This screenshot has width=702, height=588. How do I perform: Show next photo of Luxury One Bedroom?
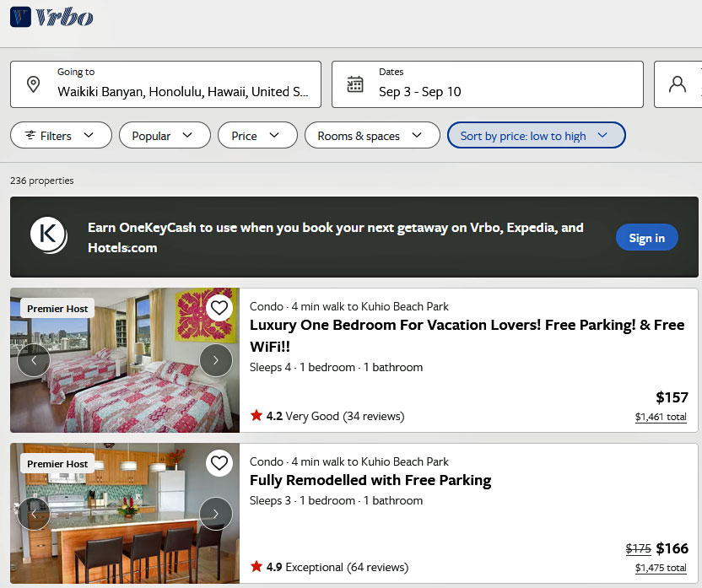pyautogui.click(x=216, y=360)
